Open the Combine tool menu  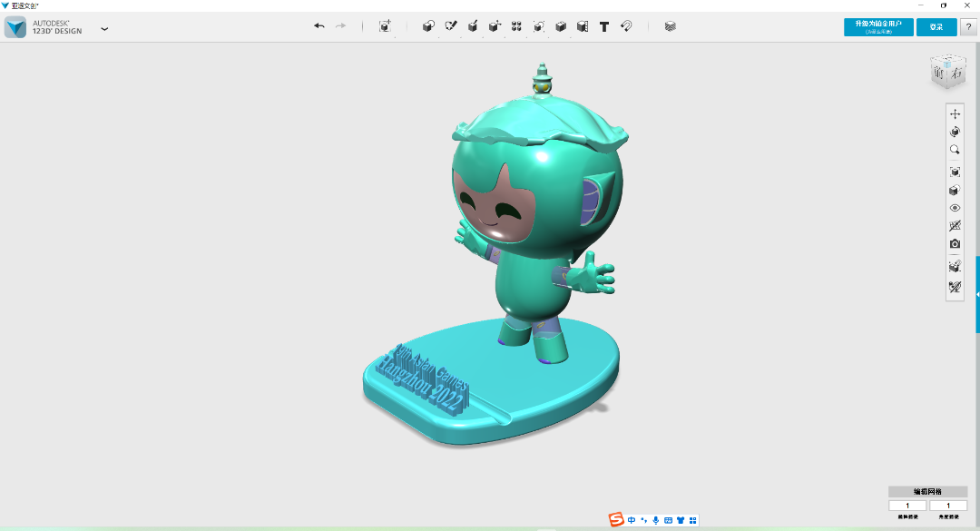point(561,26)
